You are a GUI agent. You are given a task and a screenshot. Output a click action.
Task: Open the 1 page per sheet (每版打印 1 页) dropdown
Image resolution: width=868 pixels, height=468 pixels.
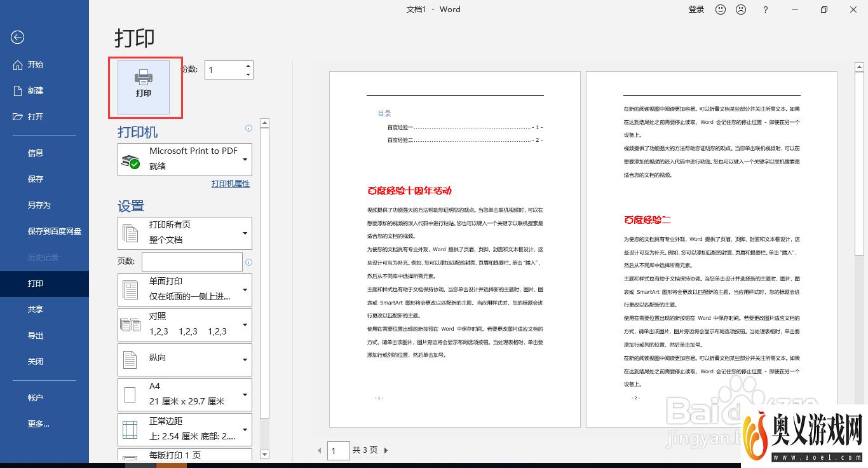[x=185, y=454]
